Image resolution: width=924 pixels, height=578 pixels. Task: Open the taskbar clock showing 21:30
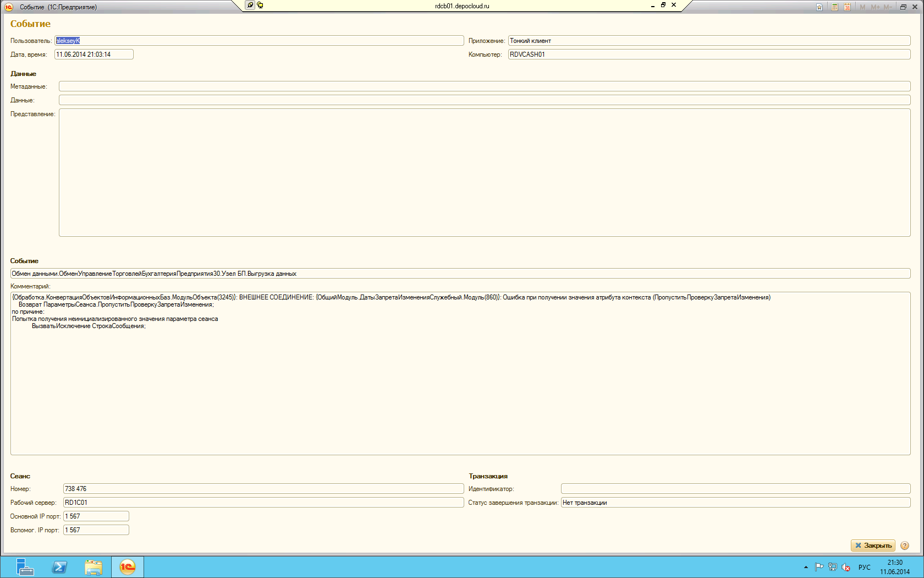[895, 567]
